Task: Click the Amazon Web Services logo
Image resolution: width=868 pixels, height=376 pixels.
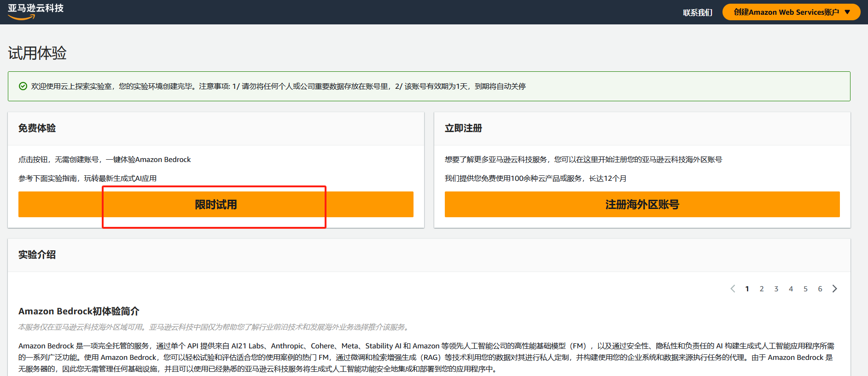Action: [35, 12]
